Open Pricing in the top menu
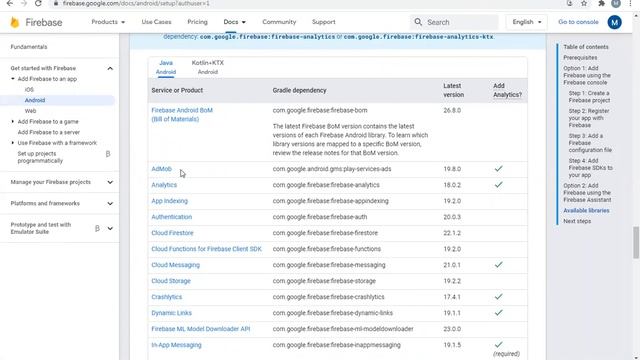Image resolution: width=640 pixels, height=360 pixels. 197,22
